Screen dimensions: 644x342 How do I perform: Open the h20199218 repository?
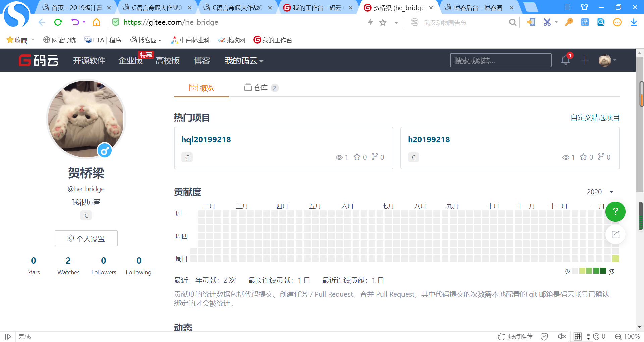point(429,140)
